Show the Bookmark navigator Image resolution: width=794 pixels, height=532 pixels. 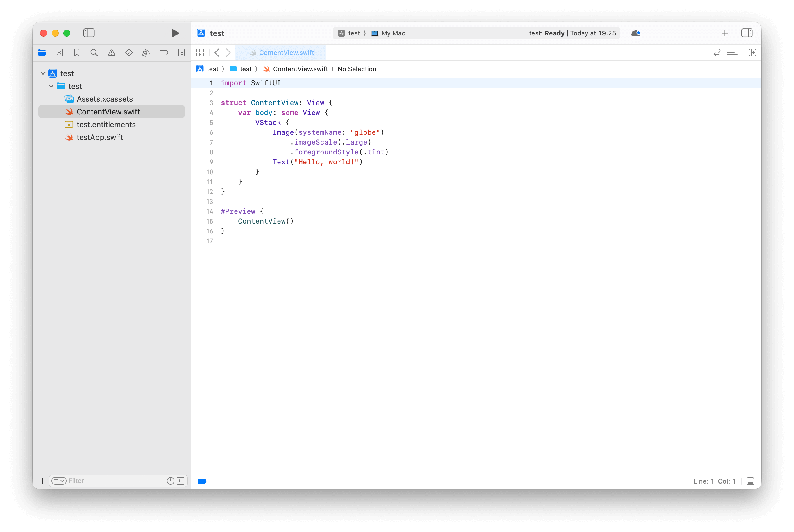(77, 53)
